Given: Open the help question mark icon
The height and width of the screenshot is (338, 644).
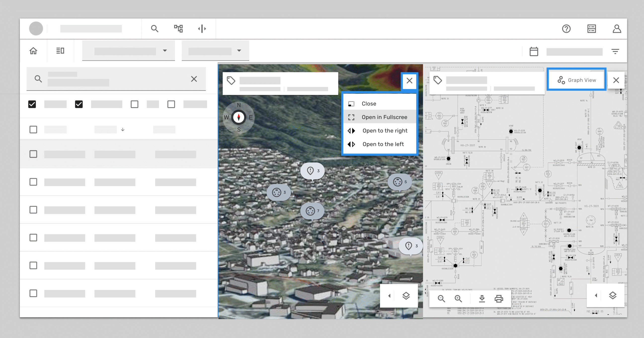Looking at the screenshot, I should click(x=566, y=29).
